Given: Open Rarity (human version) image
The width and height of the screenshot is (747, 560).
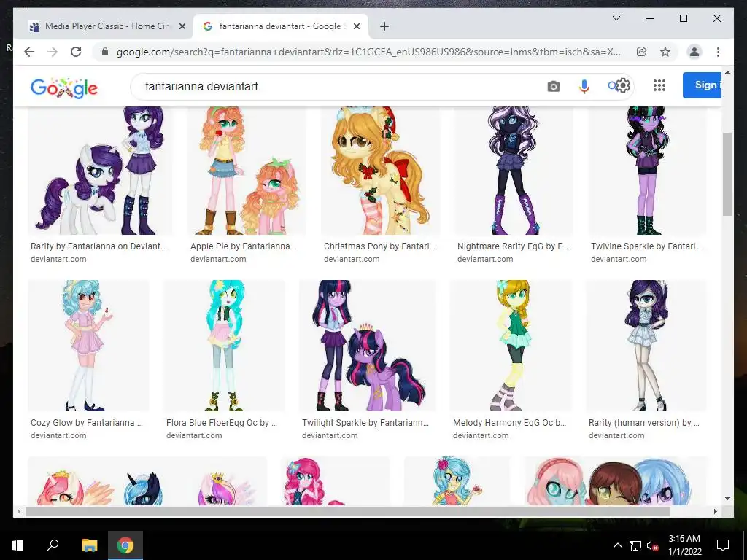Looking at the screenshot, I should coord(646,346).
